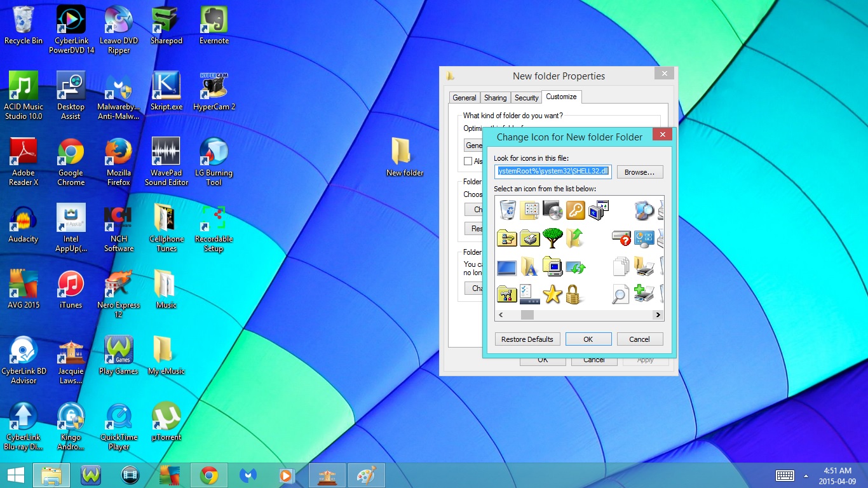Click the icon list scrollbar left arrow
Viewport: 868px width, 488px height.
[x=501, y=315]
